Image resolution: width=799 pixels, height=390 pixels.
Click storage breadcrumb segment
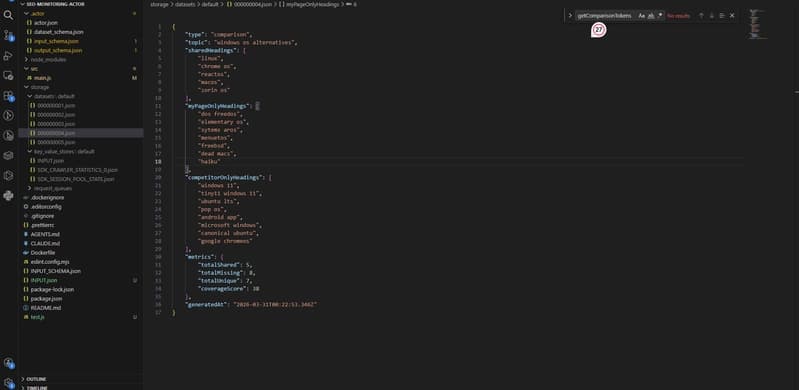pyautogui.click(x=159, y=4)
